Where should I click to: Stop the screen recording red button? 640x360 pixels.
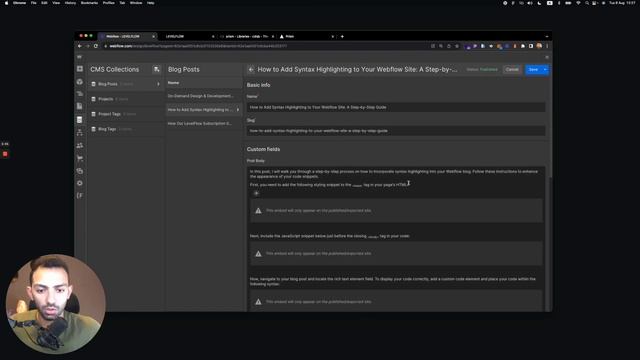pos(5,154)
